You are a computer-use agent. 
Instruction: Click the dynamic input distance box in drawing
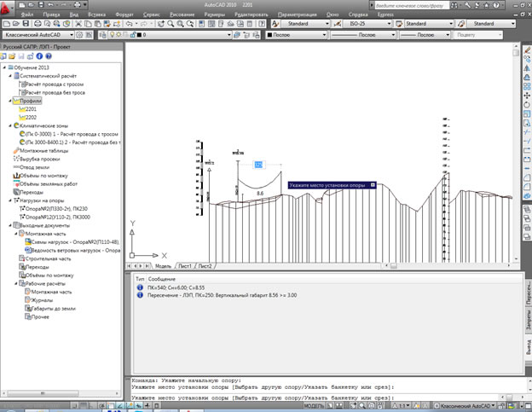pos(258,165)
